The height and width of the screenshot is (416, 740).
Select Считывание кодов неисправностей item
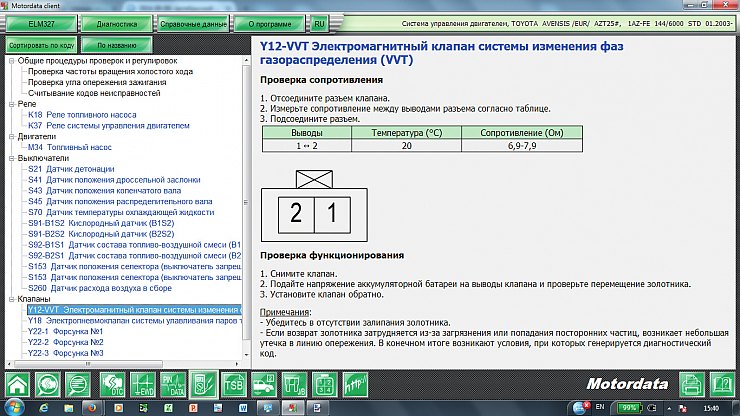(x=94, y=93)
